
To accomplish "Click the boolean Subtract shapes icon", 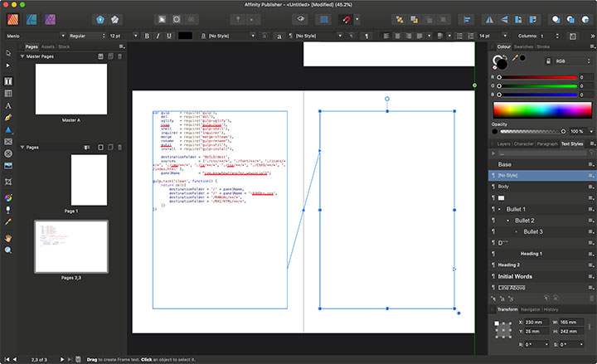I will pos(570,19).
